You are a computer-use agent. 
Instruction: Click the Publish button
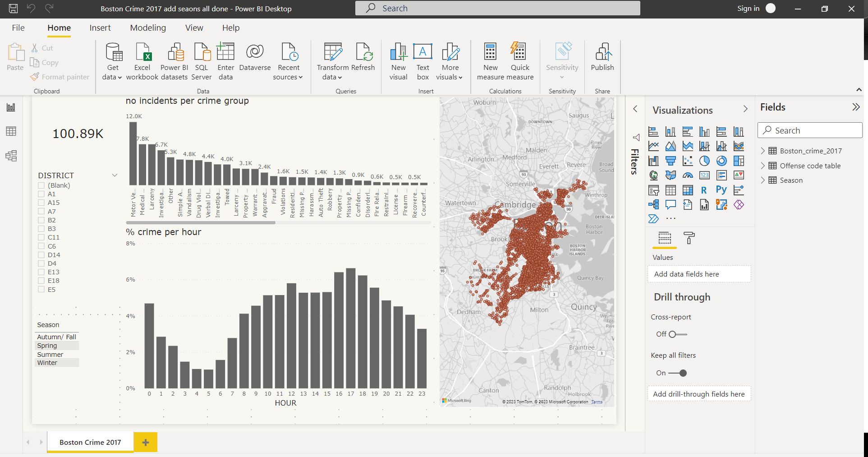(x=602, y=59)
